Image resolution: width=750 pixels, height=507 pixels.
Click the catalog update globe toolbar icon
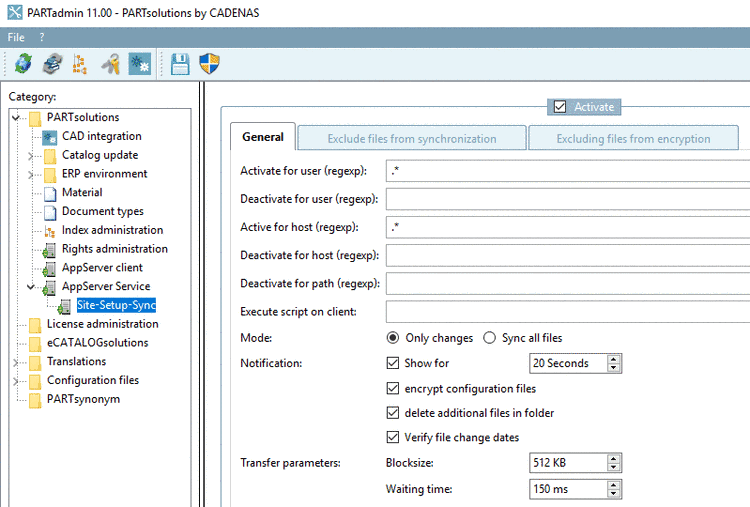tap(23, 64)
